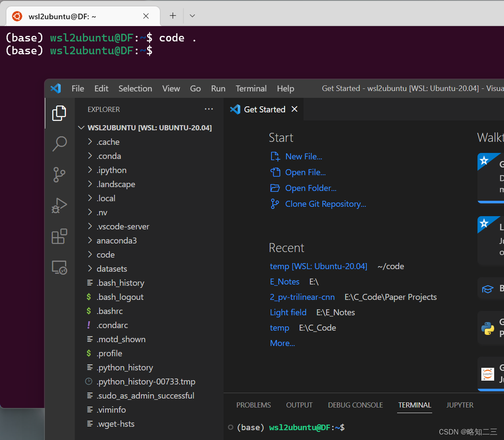Expand the .nv folder
Viewport: 504px width, 440px height.
point(90,212)
